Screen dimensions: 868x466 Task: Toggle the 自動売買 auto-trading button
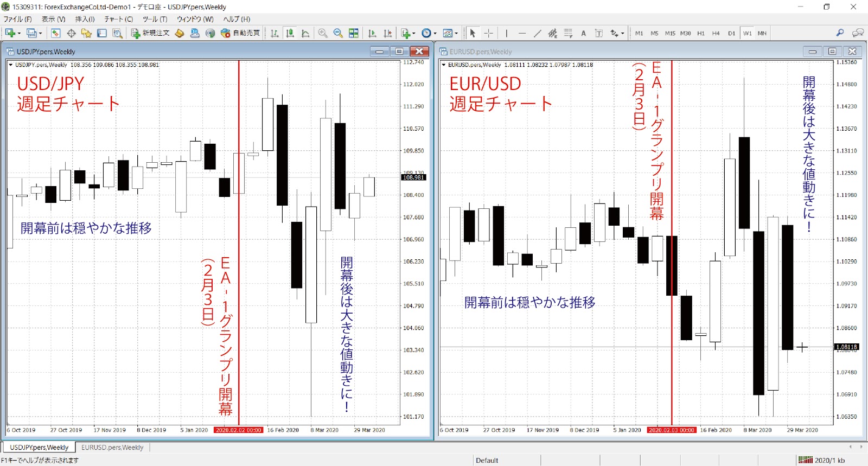tap(240, 33)
